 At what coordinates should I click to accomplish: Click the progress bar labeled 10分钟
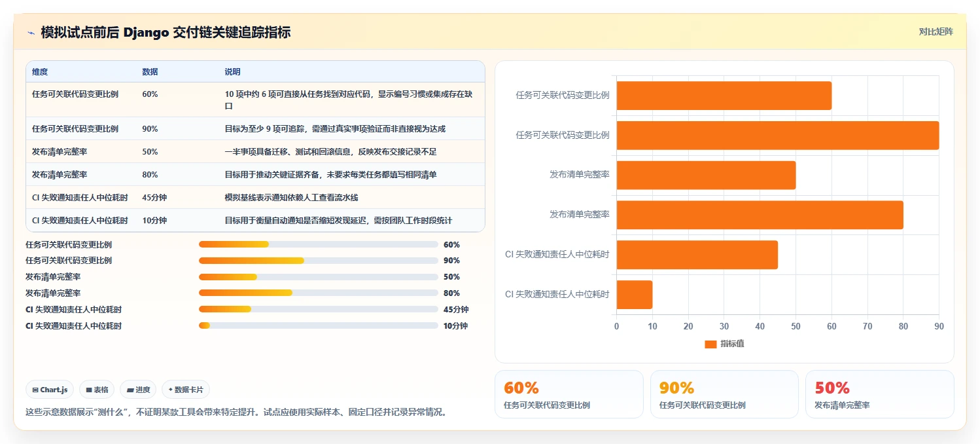tap(318, 325)
